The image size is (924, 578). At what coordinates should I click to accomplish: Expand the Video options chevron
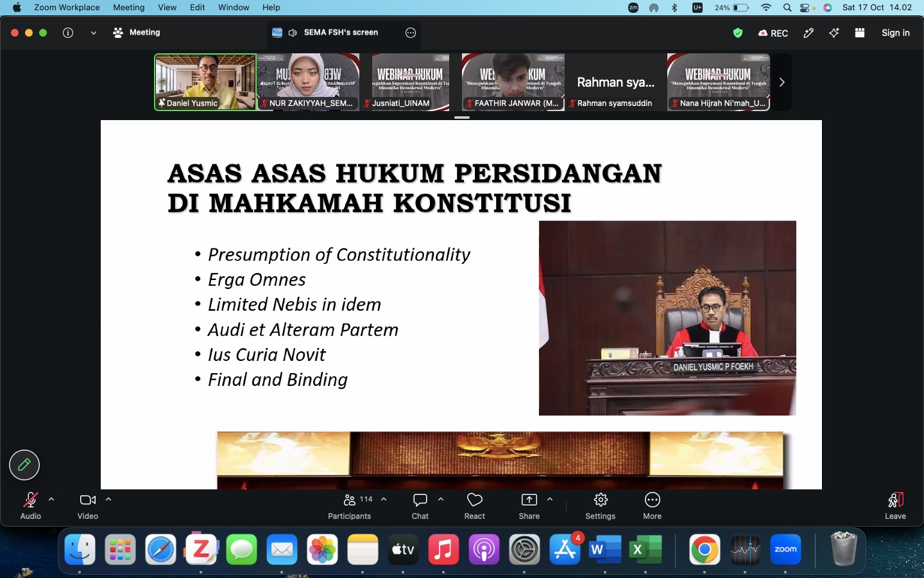pos(108,499)
